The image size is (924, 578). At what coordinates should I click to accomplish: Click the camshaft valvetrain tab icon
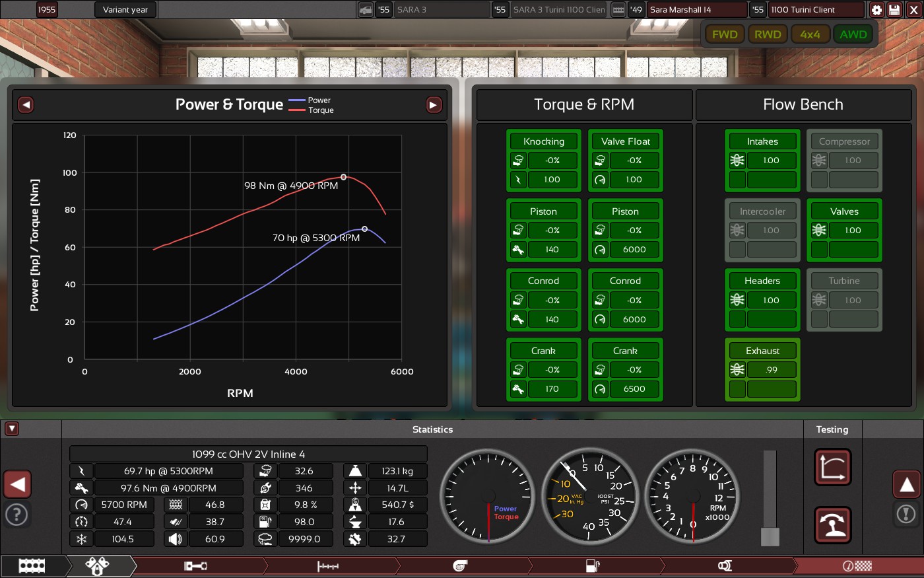[x=328, y=565]
